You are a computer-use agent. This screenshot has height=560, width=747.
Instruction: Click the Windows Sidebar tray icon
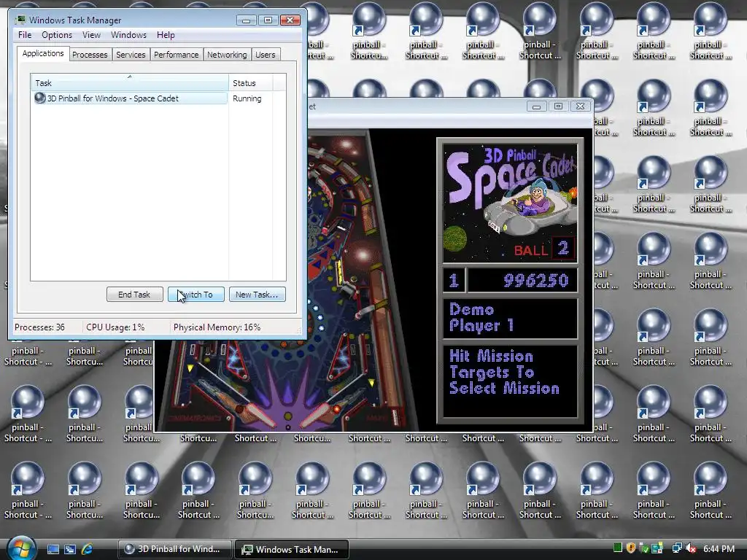tap(657, 548)
